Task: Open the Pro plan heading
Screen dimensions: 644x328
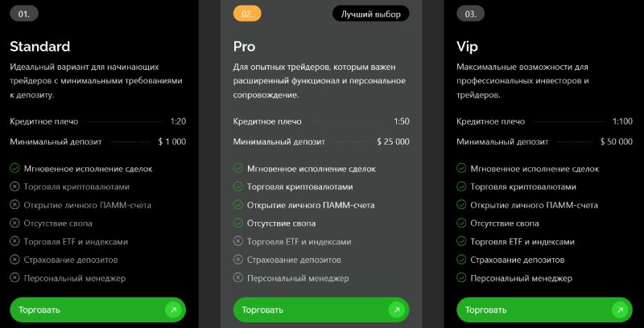Action: 245,47
